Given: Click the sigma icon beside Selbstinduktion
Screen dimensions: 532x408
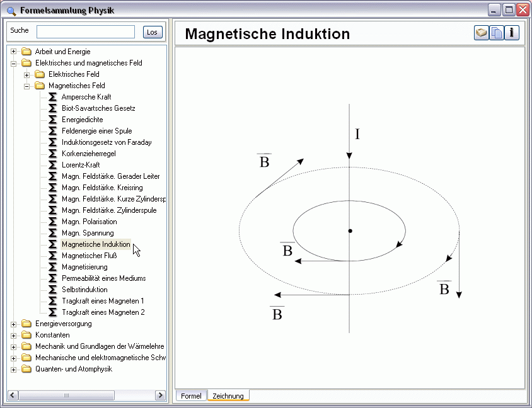Looking at the screenshot, I should (53, 290).
